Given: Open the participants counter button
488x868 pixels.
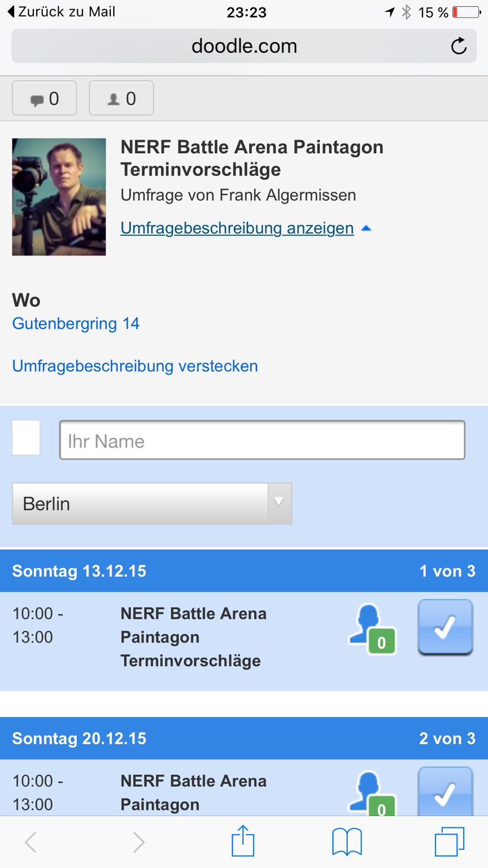Looking at the screenshot, I should tap(121, 99).
